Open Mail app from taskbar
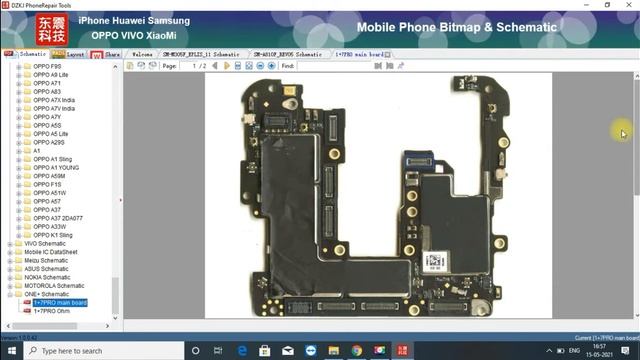 [x=288, y=351]
